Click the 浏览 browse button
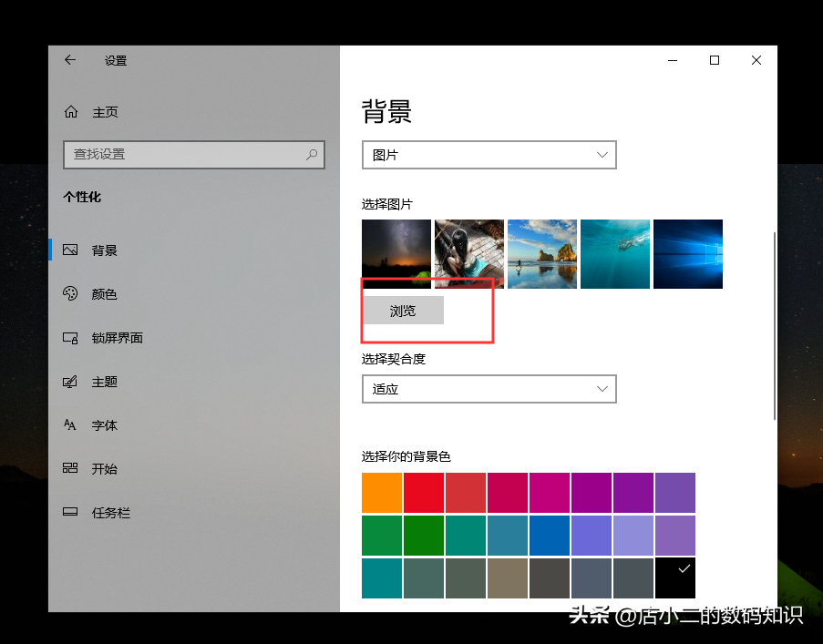Image resolution: width=823 pixels, height=644 pixels. point(403,311)
